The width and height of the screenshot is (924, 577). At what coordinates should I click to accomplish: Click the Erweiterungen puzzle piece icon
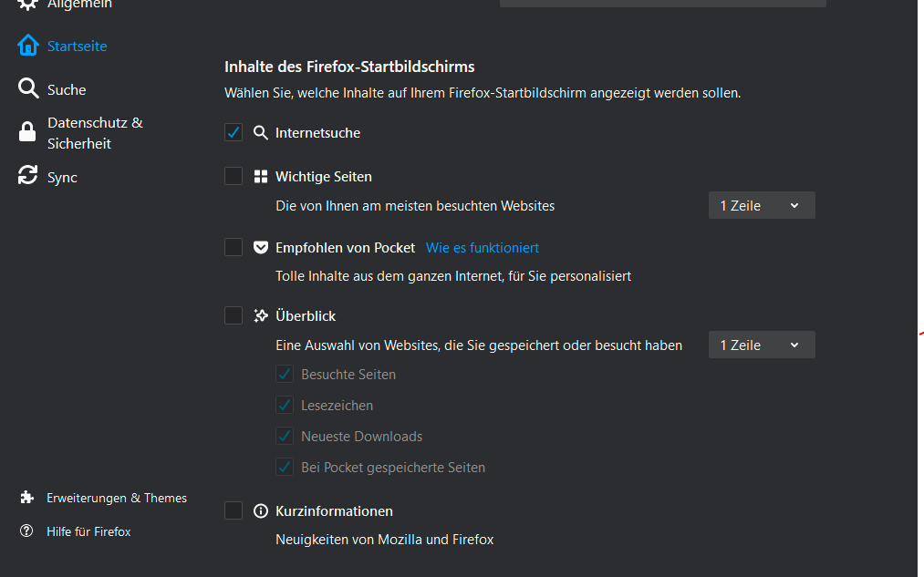27,498
